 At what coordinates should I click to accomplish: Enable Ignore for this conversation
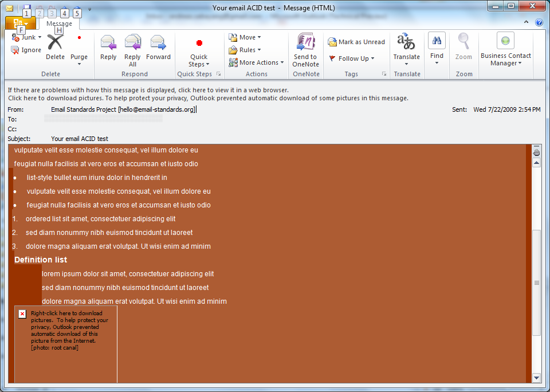pyautogui.click(x=26, y=50)
